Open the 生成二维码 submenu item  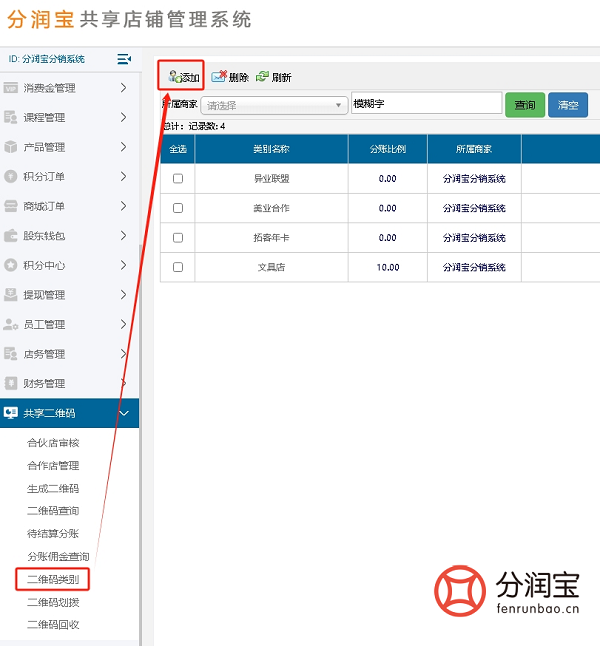click(x=53, y=489)
